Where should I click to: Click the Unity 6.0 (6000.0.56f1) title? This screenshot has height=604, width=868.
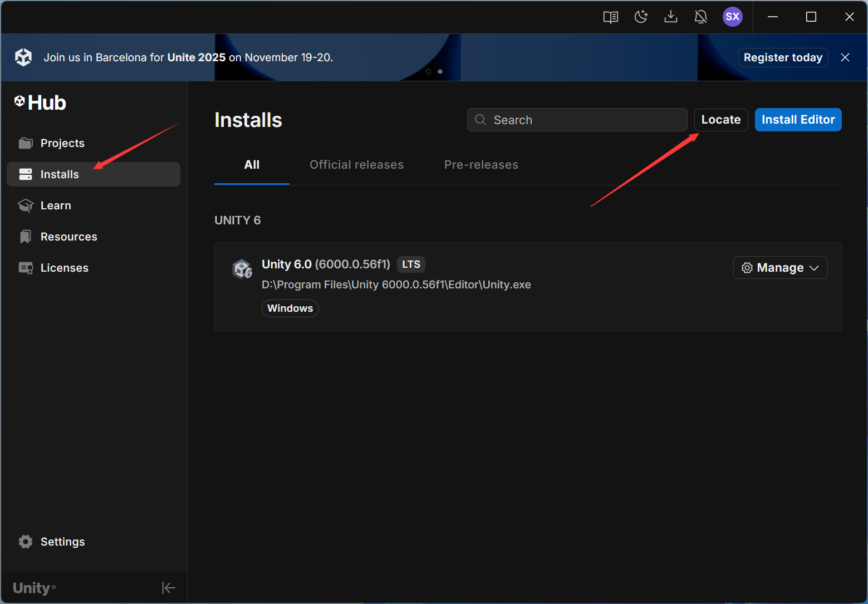(326, 264)
